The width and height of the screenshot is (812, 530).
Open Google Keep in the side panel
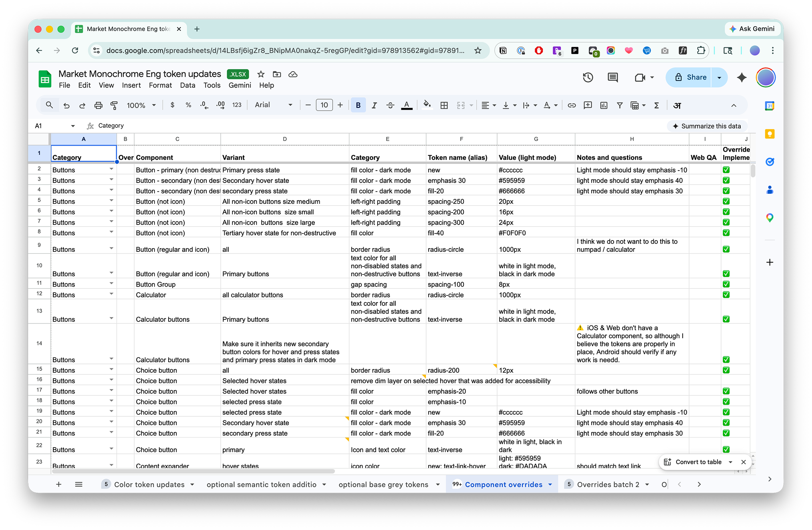(x=770, y=134)
